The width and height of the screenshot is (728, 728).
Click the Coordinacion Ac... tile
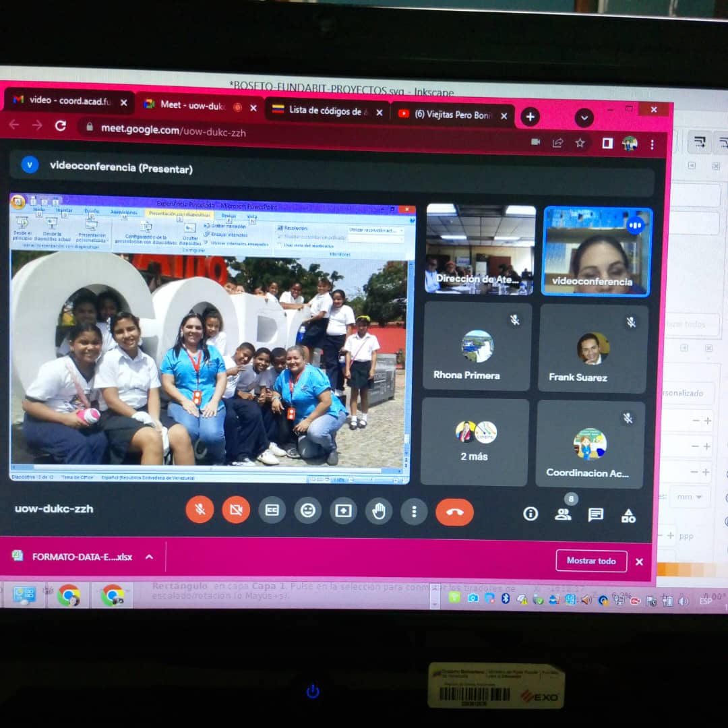tap(589, 444)
